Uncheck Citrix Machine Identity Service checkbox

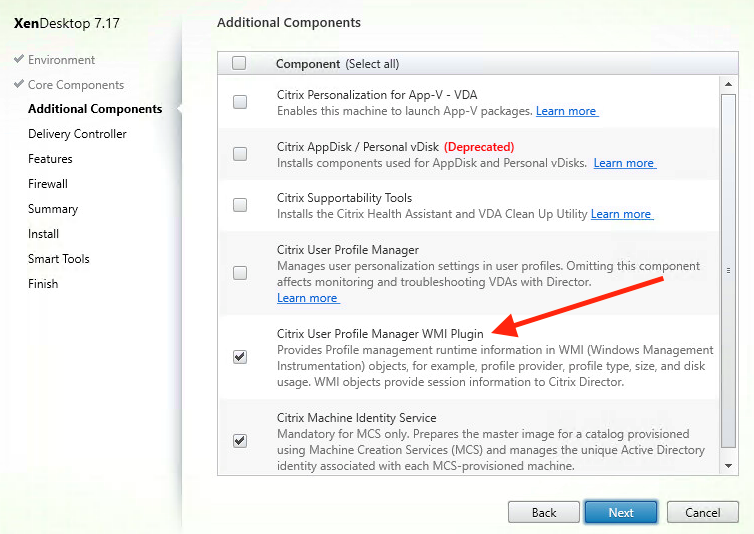(x=240, y=441)
